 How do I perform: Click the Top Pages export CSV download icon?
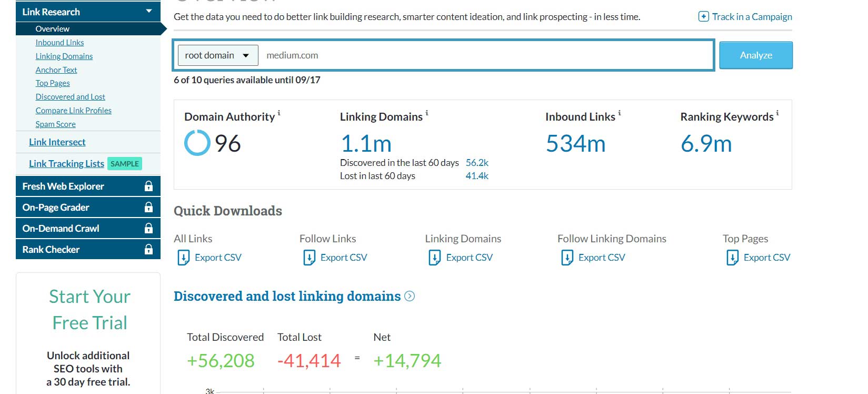point(732,258)
